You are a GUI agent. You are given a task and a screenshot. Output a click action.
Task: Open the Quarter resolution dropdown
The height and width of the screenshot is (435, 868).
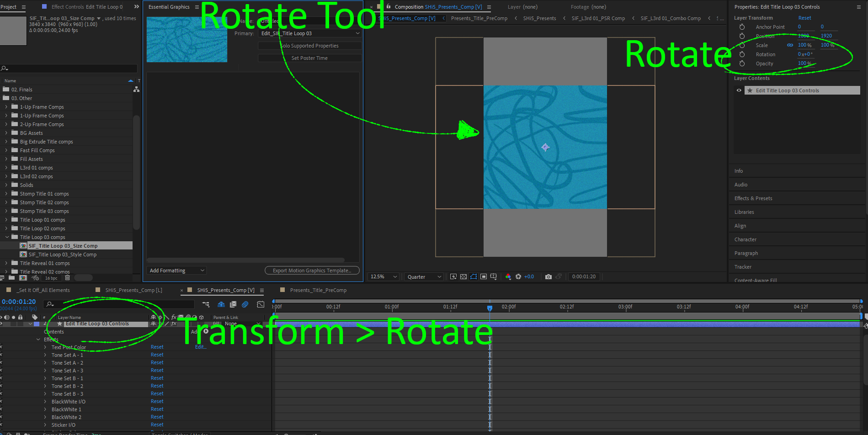(423, 276)
